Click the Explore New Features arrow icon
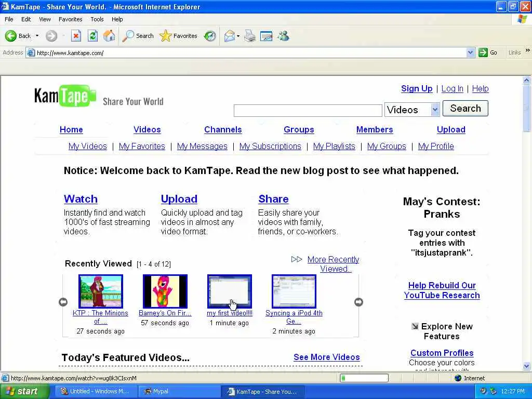The height and width of the screenshot is (399, 532). click(x=415, y=326)
